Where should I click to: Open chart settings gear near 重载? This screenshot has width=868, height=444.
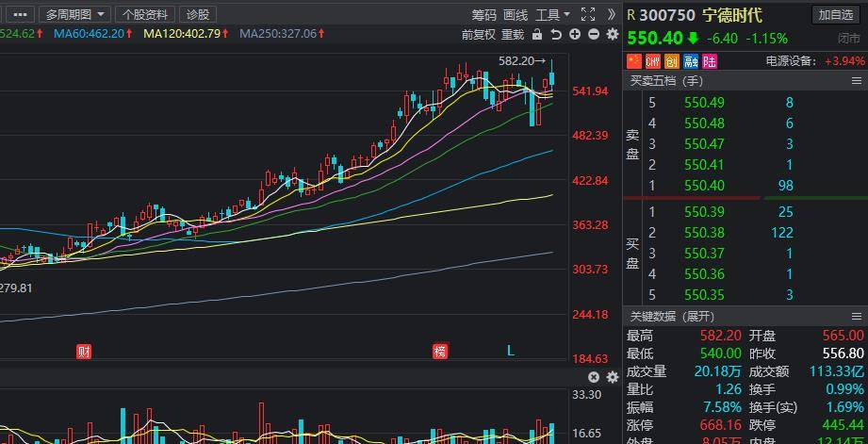[x=613, y=34]
